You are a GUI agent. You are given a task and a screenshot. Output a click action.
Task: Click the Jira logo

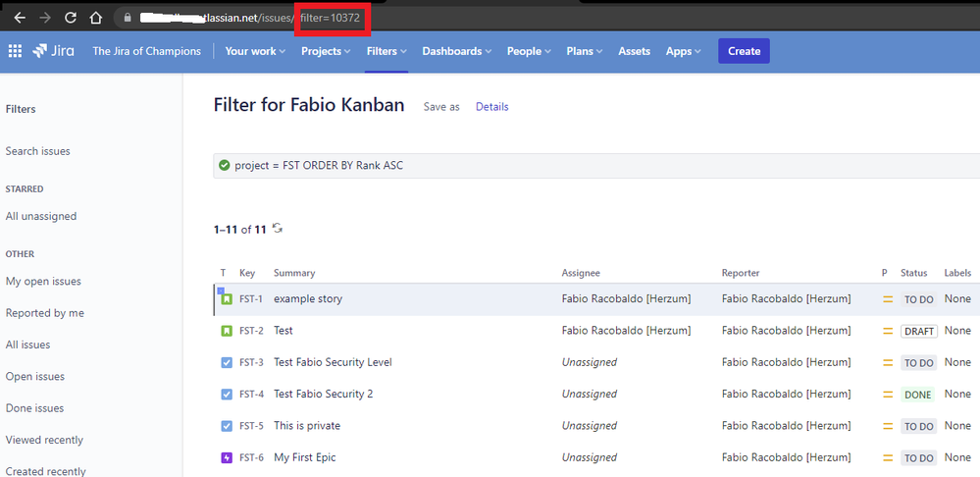click(53, 51)
